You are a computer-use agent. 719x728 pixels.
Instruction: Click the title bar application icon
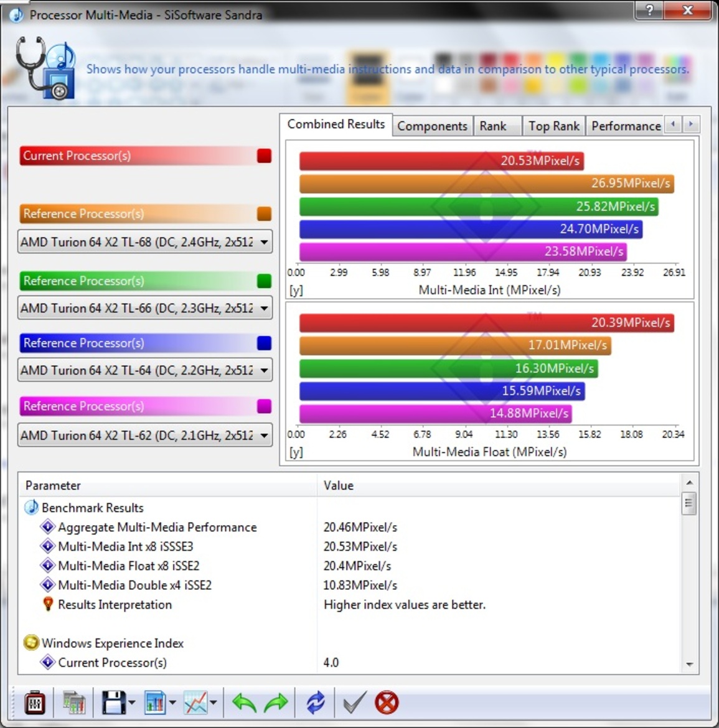point(16,15)
